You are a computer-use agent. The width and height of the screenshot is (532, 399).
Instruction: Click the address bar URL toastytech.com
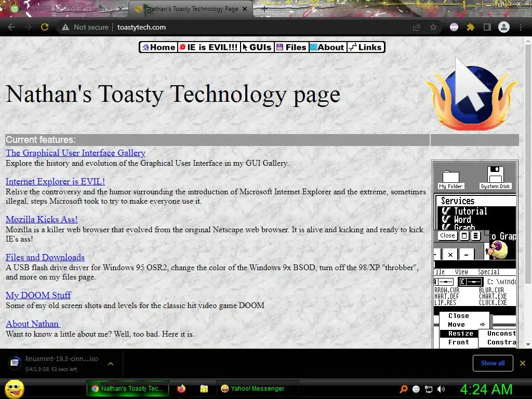141,27
